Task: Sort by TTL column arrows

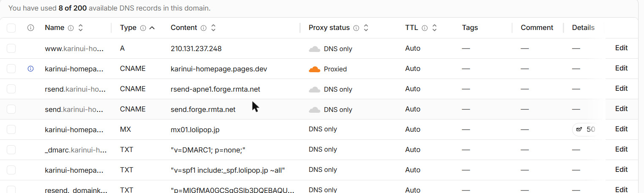Action: pos(434,28)
